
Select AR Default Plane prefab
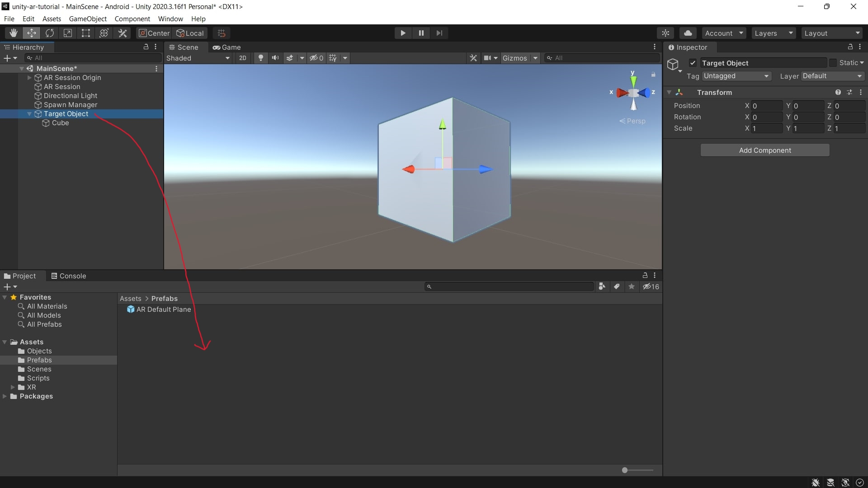click(x=159, y=310)
